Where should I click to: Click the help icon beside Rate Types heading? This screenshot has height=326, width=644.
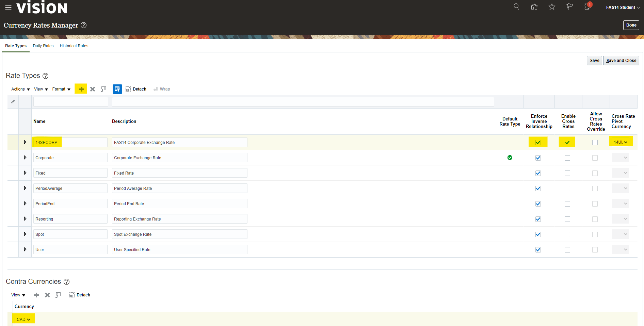pos(45,76)
